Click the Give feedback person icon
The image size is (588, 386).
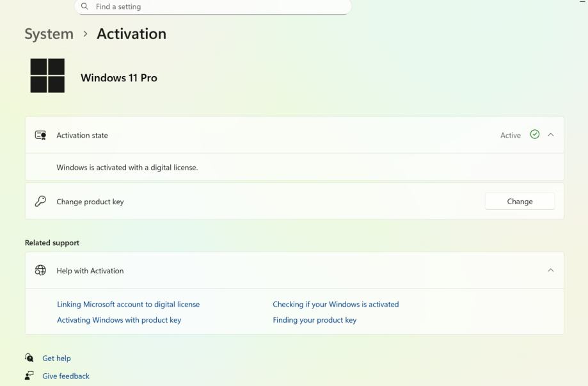pos(29,376)
